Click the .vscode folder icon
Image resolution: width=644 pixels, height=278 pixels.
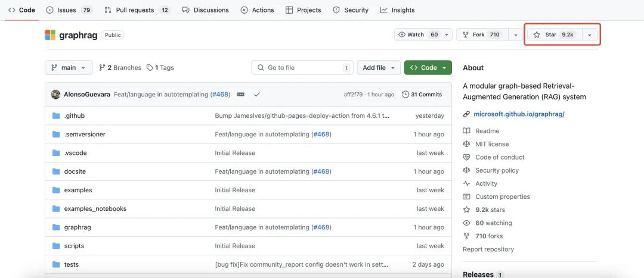(56, 153)
